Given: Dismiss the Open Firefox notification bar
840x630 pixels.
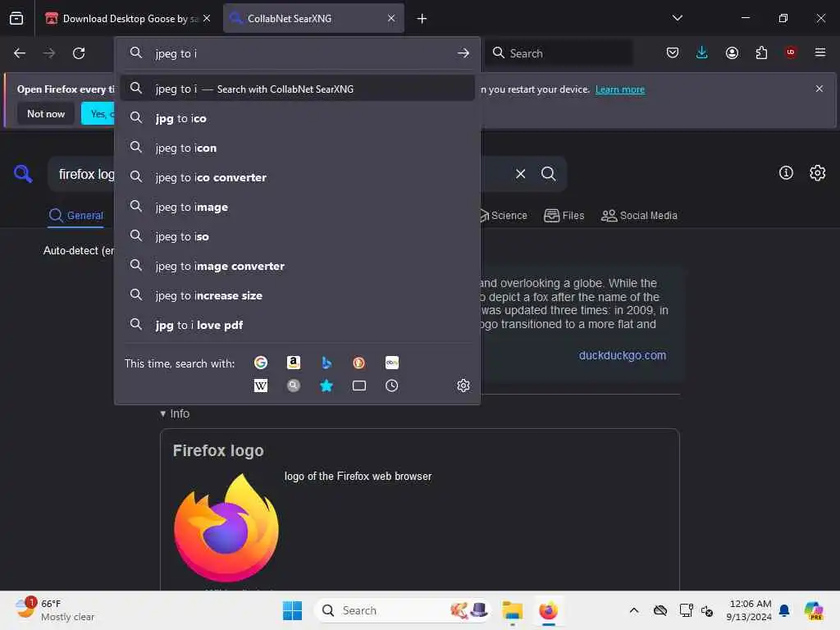Looking at the screenshot, I should point(819,89).
